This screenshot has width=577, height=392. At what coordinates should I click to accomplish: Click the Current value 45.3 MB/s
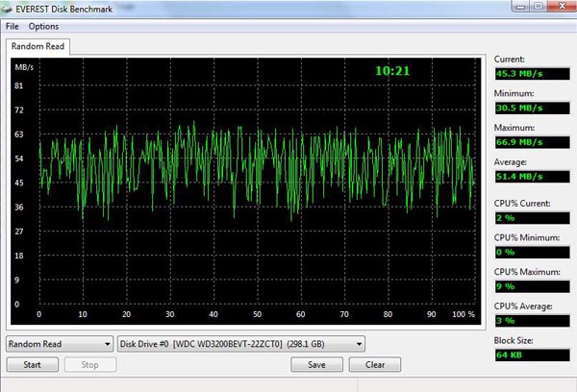tap(533, 74)
